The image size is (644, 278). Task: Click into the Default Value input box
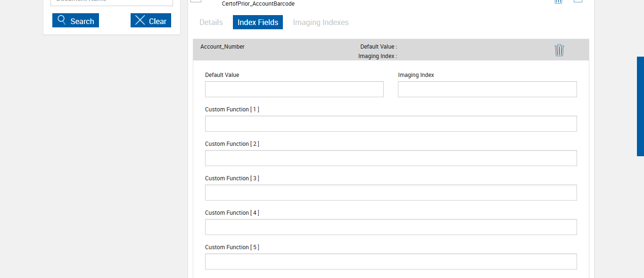pos(294,89)
